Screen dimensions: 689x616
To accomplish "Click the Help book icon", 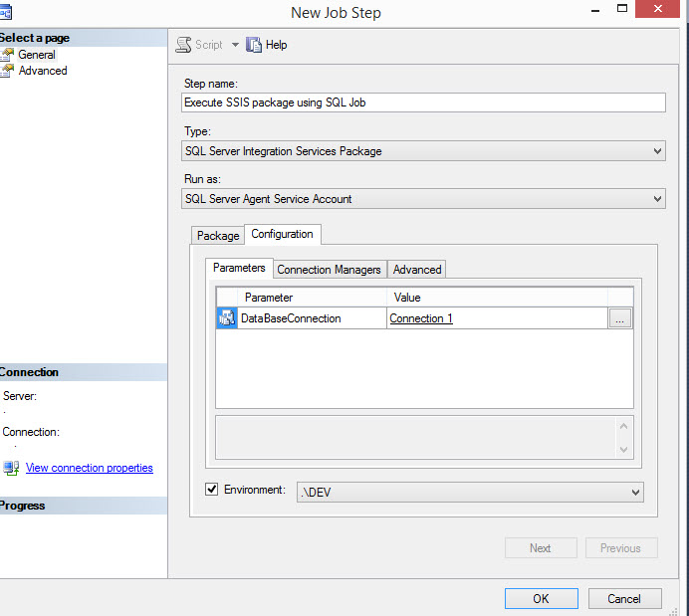I will (x=254, y=45).
